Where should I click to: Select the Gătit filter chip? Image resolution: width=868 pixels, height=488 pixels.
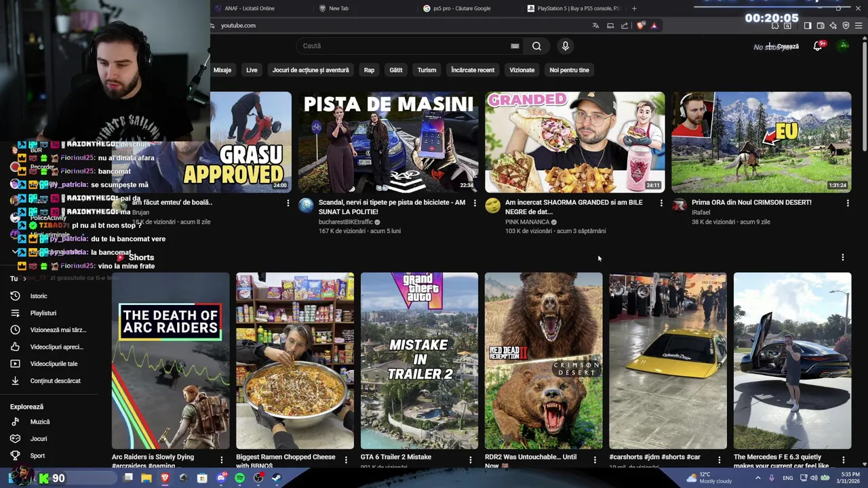pos(396,70)
